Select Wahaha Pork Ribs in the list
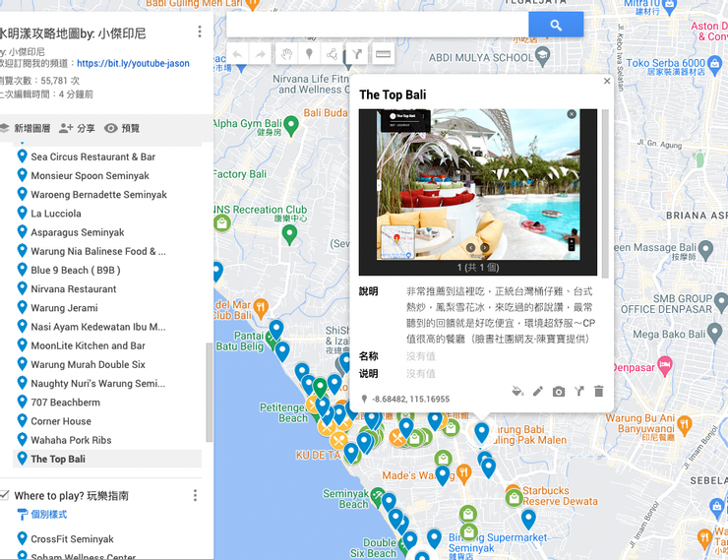 click(71, 440)
